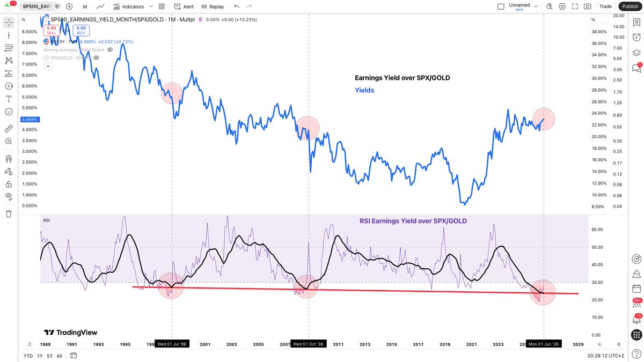Image resolution: width=644 pixels, height=362 pixels.
Task: Select the Zoom in tool
Action: (x=9, y=142)
